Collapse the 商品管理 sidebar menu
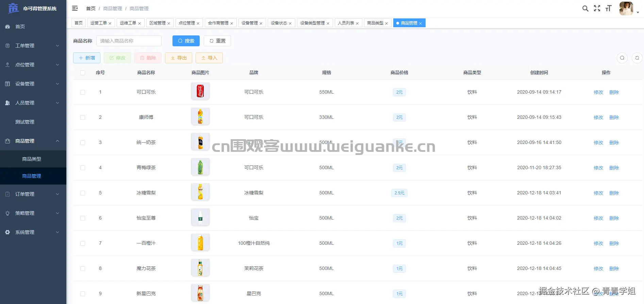The width and height of the screenshot is (644, 304). [33, 141]
